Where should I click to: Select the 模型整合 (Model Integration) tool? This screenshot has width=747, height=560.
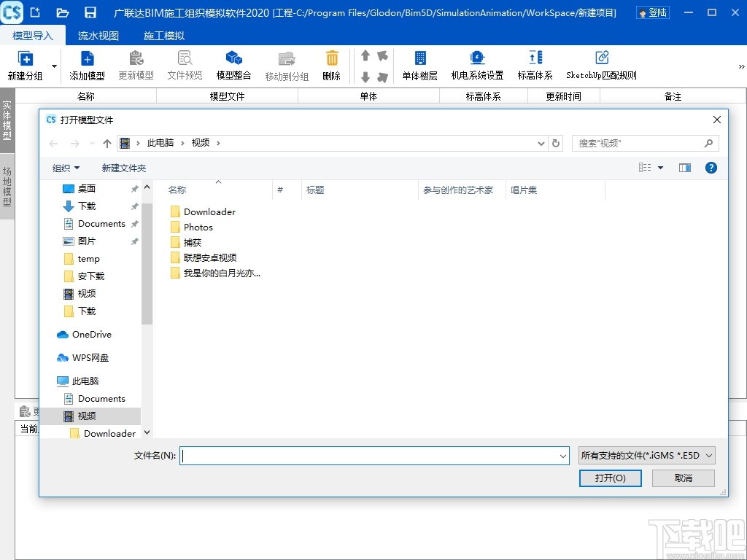(233, 64)
